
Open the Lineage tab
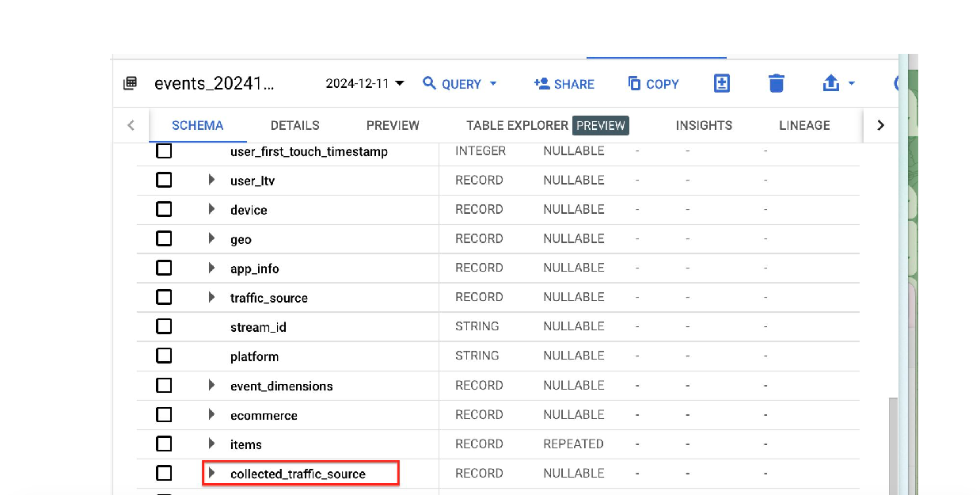(803, 125)
